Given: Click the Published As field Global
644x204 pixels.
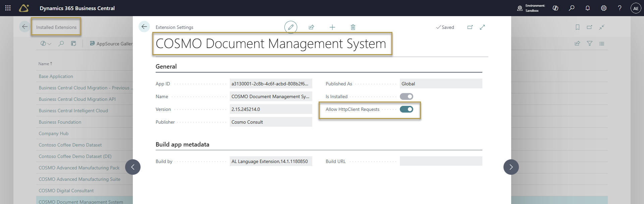Looking at the screenshot, I should click(x=441, y=84).
